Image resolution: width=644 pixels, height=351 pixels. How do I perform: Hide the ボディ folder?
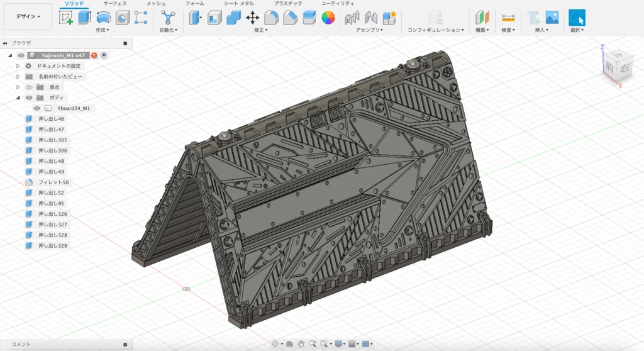[29, 98]
